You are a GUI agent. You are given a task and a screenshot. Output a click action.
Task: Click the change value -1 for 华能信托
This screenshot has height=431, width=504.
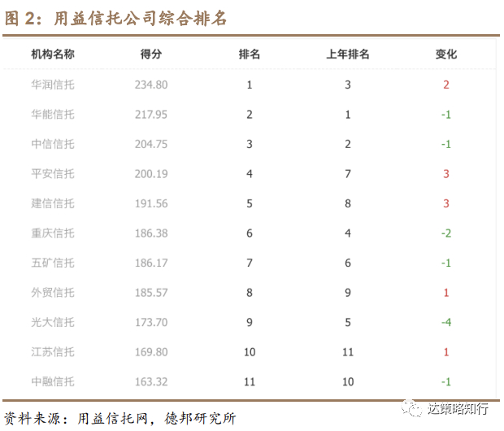[446, 115]
